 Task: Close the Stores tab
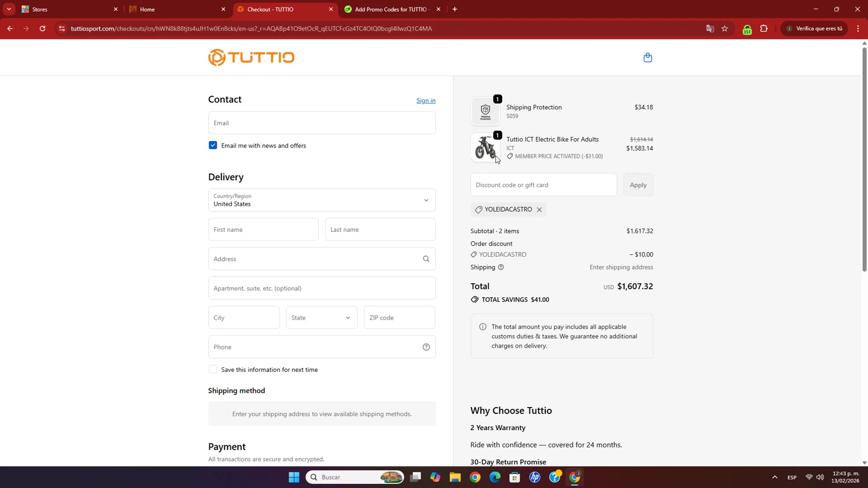[x=116, y=9]
